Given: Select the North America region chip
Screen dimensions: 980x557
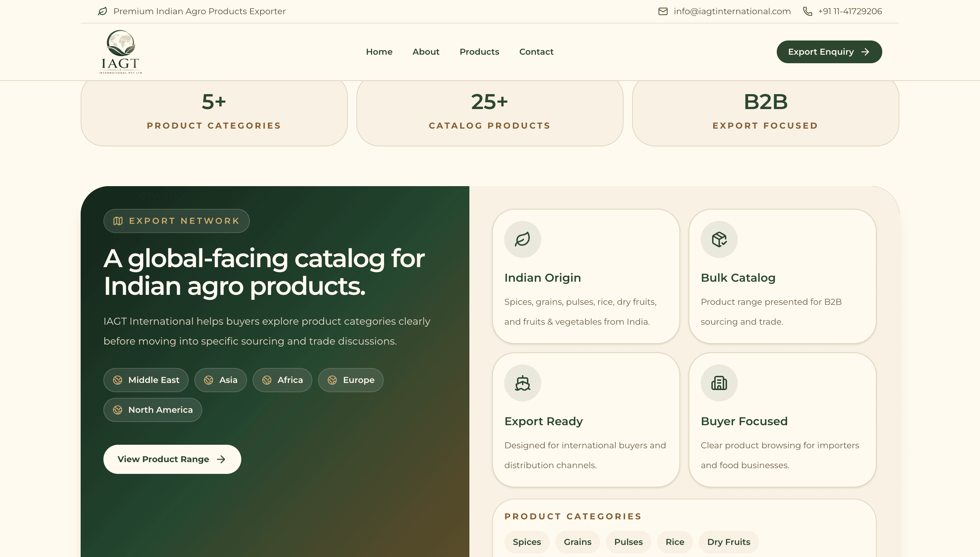Looking at the screenshot, I should 153,410.
